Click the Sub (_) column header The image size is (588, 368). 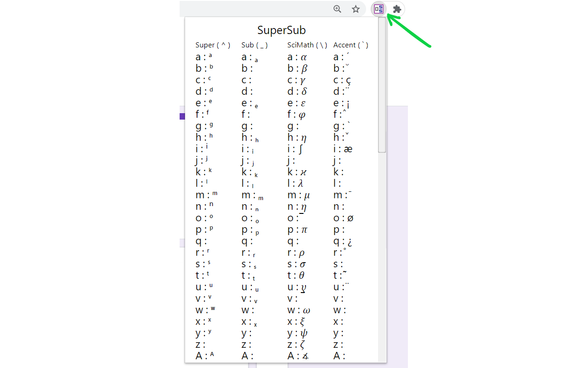click(x=254, y=45)
